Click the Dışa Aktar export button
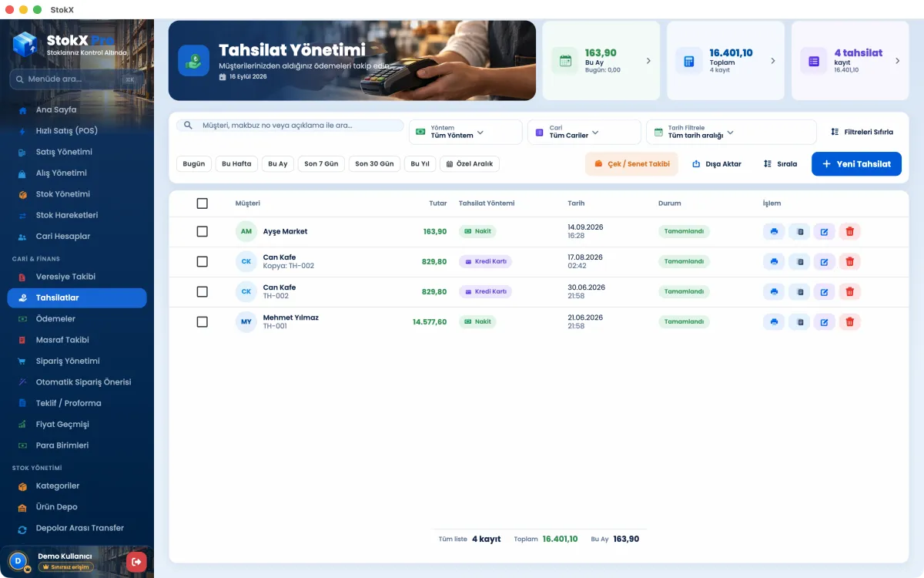This screenshot has height=578, width=924. click(x=716, y=164)
